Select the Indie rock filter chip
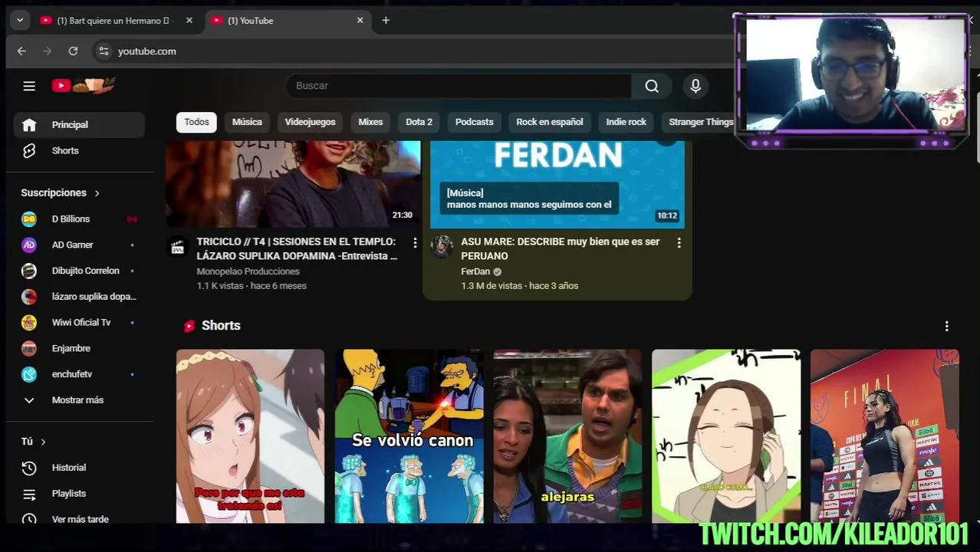Image resolution: width=980 pixels, height=552 pixels. click(626, 122)
